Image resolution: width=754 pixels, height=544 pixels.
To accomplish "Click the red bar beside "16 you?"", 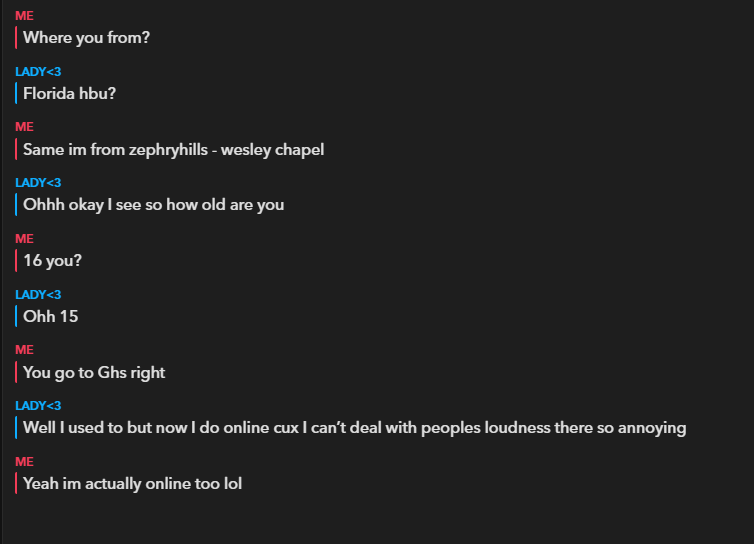I will (x=16, y=261).
